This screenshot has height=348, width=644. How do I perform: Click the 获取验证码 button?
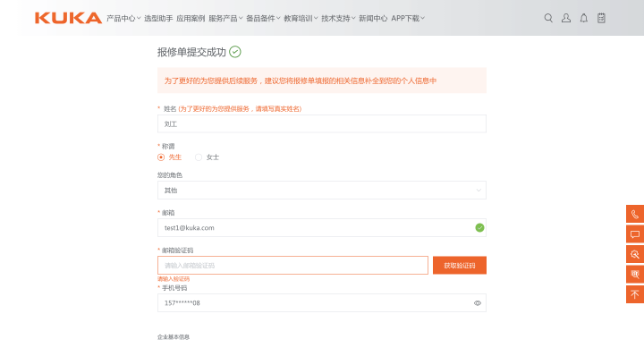coord(460,266)
